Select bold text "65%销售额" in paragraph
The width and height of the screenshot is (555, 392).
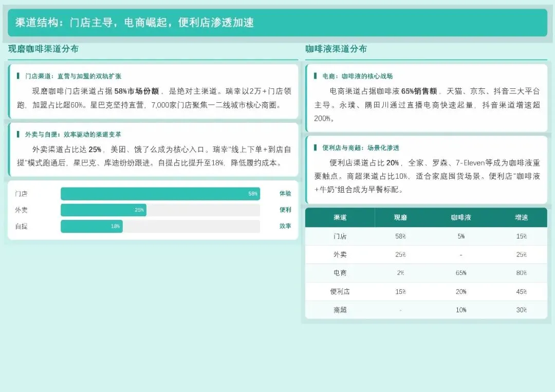(x=419, y=91)
